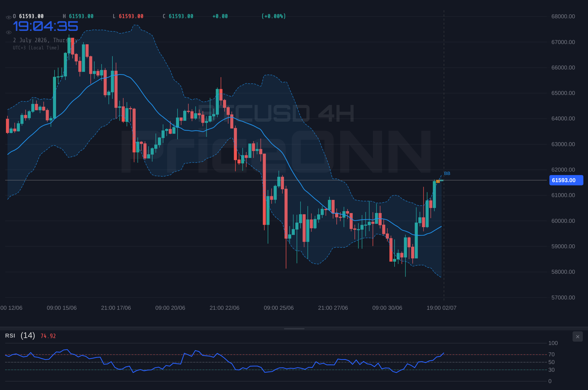
Task: Click the low price value next to L
Action: click(x=131, y=16)
